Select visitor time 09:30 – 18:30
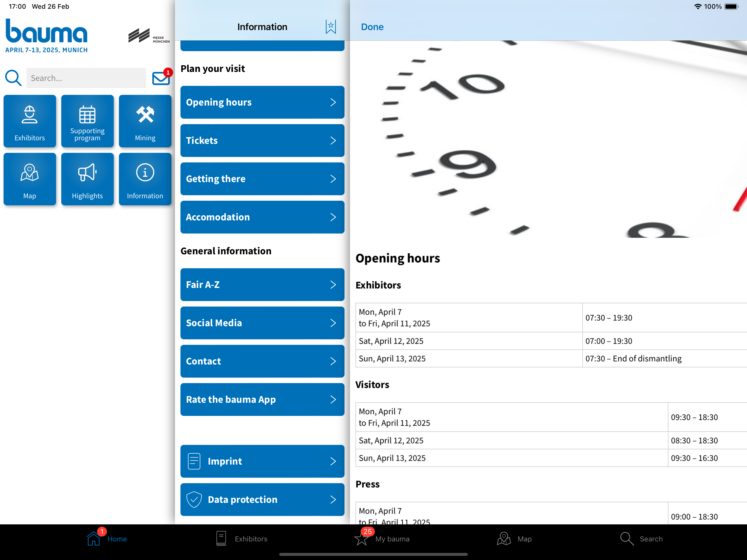 coord(694,418)
